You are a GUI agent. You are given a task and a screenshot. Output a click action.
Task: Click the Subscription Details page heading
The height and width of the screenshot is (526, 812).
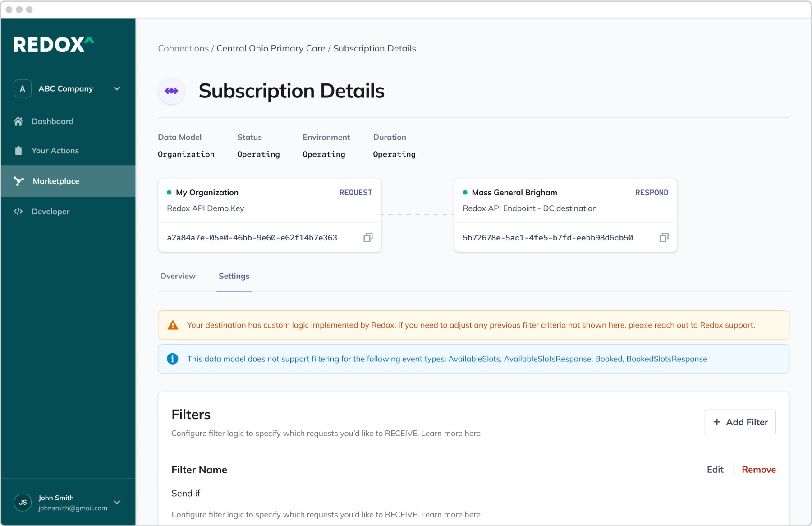tap(292, 91)
